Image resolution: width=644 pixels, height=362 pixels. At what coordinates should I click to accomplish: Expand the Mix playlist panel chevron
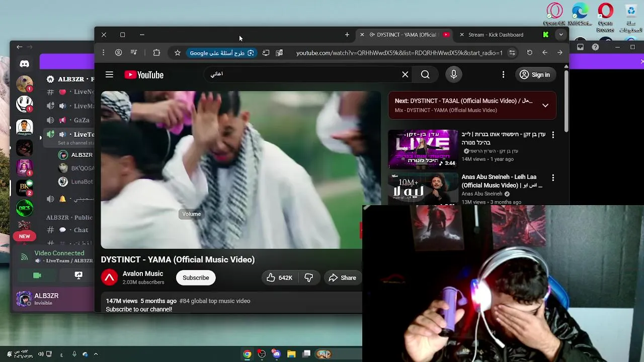(545, 105)
